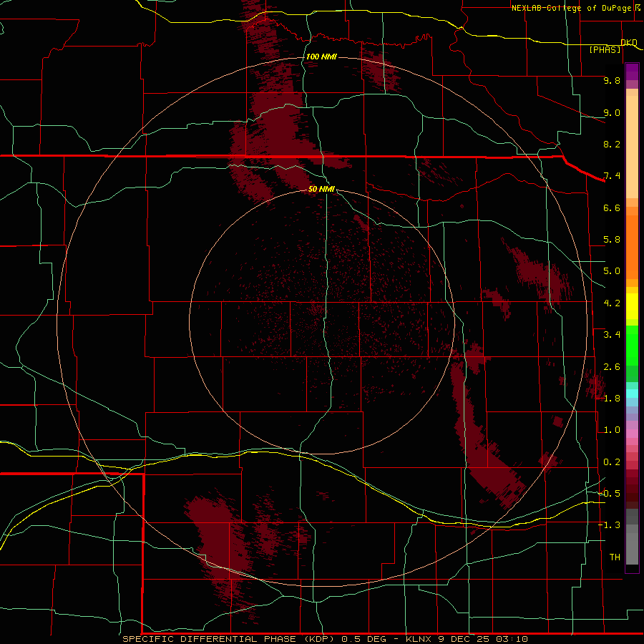Click the 8.2 scale value

(612, 144)
